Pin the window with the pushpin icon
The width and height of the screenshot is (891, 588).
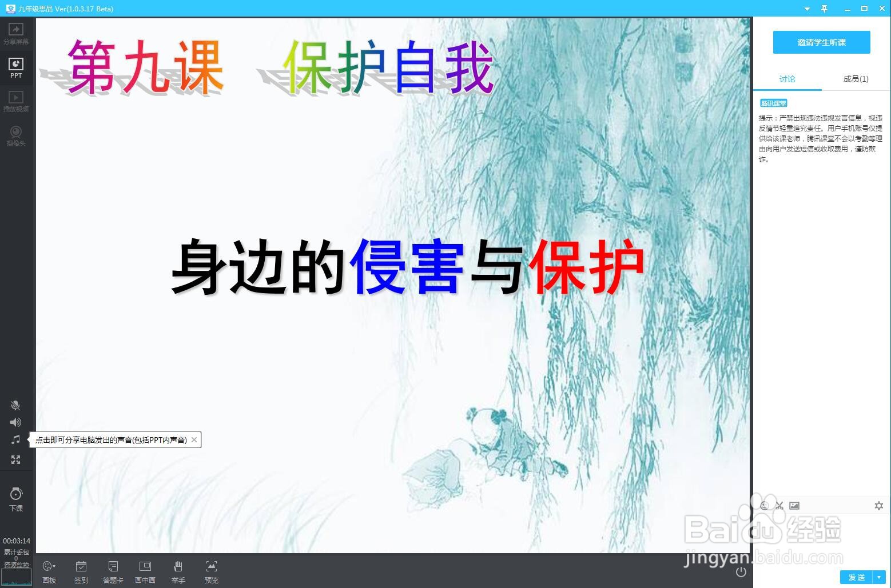[x=824, y=9]
